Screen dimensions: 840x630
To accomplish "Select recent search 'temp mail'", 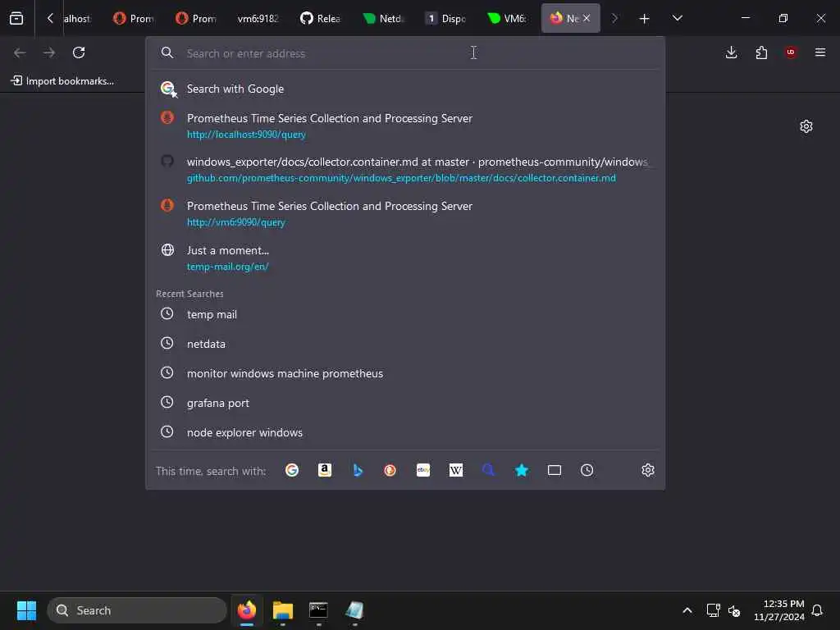I will (405, 314).
